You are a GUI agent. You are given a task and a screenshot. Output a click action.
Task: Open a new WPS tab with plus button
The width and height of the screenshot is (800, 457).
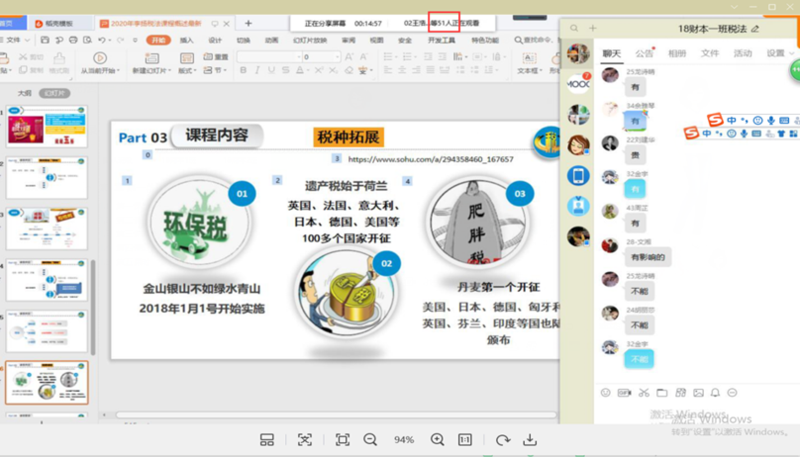click(x=248, y=23)
